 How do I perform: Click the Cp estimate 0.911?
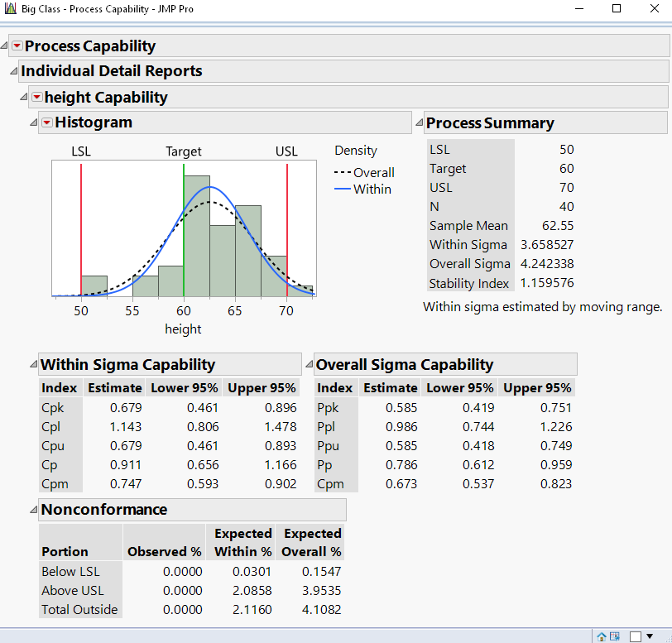pos(126,465)
